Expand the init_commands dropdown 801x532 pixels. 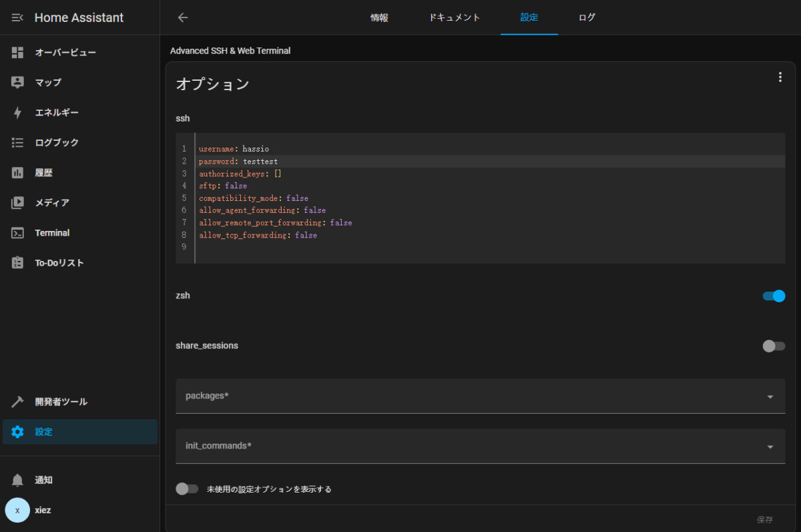point(481,446)
